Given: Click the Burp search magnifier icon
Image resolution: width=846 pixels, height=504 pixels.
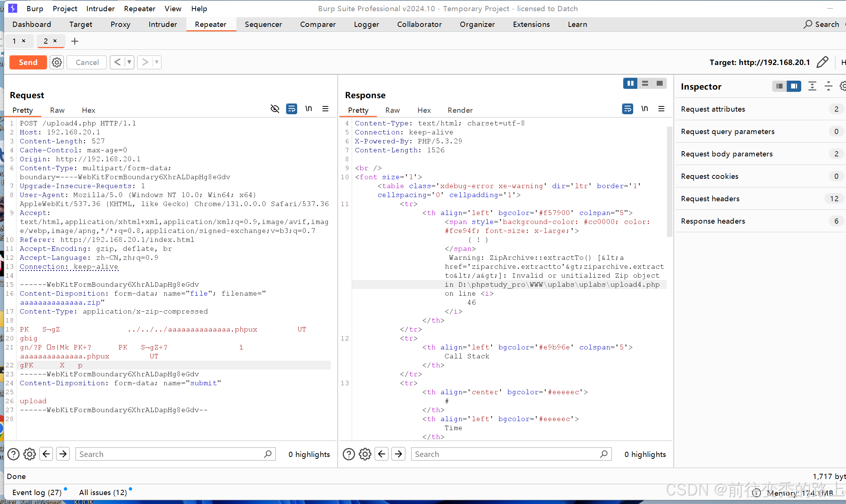Looking at the screenshot, I should (x=808, y=24).
